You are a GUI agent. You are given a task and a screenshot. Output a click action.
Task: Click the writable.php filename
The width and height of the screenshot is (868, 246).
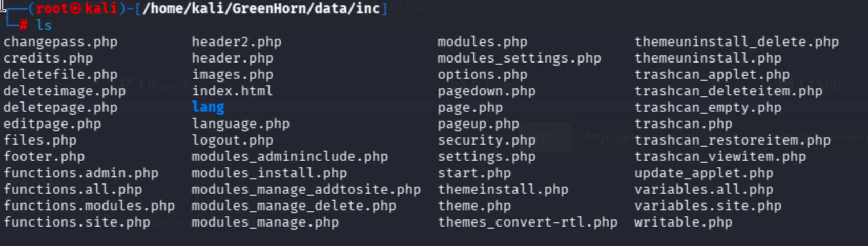tap(683, 222)
